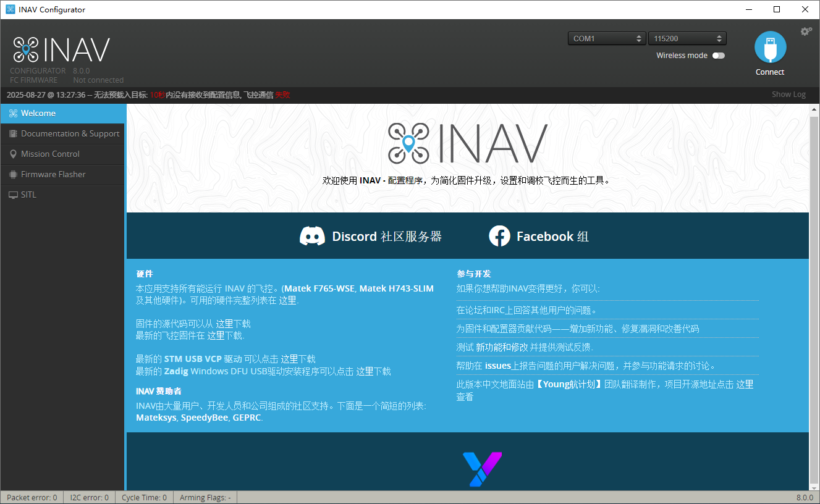Screen dimensions: 820x504
Task: Open the Firmware Flasher tab
Action: [62, 174]
